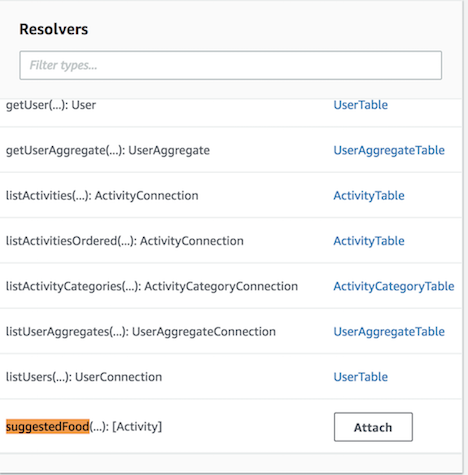Image resolution: width=468 pixels, height=475 pixels.
Task: Open ActivityTable link for listActivitiesOrdered row
Action: 369,241
